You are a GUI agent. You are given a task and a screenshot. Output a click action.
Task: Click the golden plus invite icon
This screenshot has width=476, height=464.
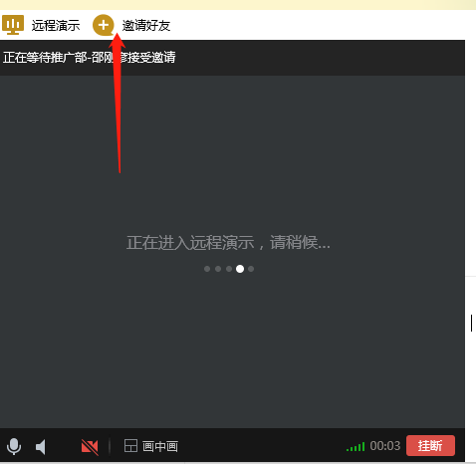tap(104, 25)
